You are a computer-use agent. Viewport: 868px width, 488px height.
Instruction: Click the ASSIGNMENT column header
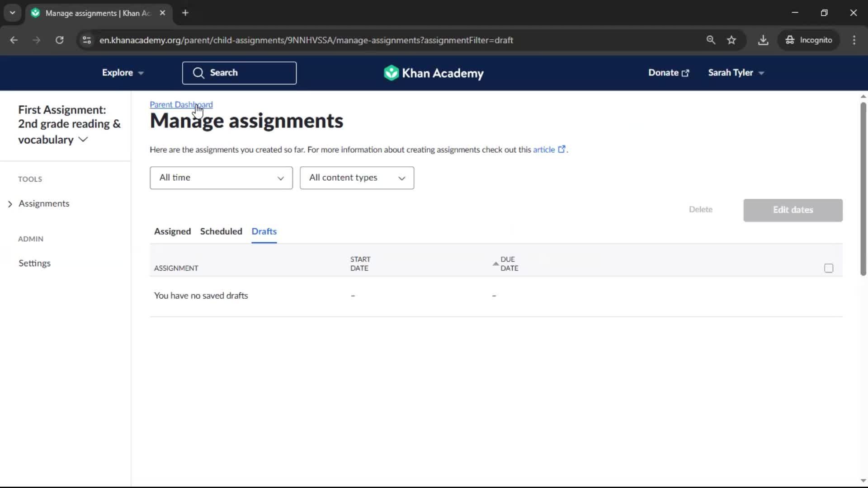176,268
